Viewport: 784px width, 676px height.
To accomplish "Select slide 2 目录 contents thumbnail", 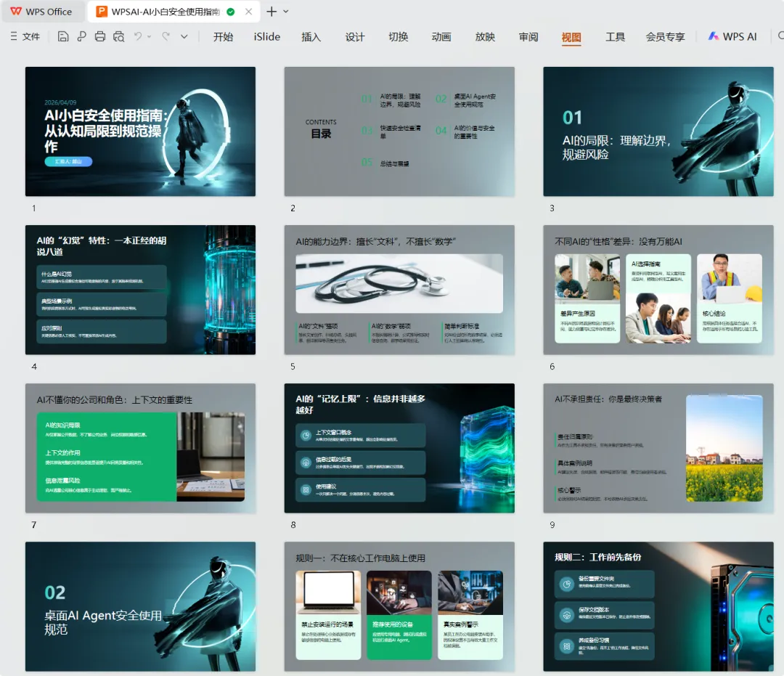I will point(399,131).
